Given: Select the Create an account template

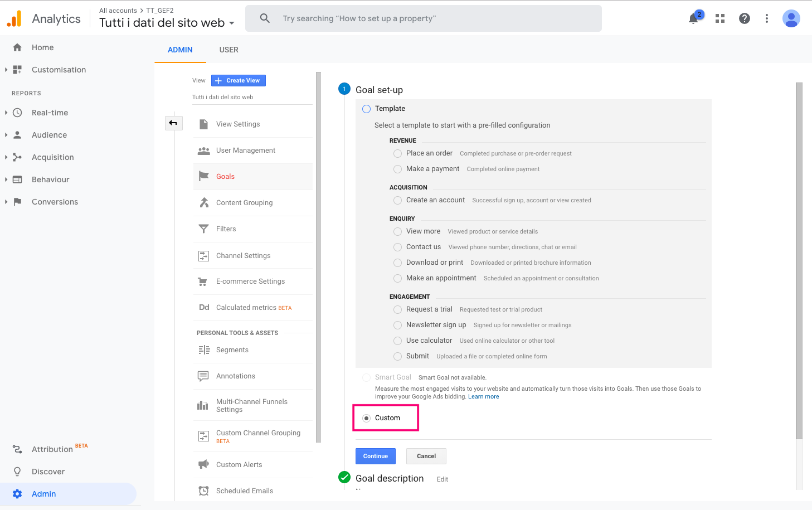Looking at the screenshot, I should (x=397, y=200).
